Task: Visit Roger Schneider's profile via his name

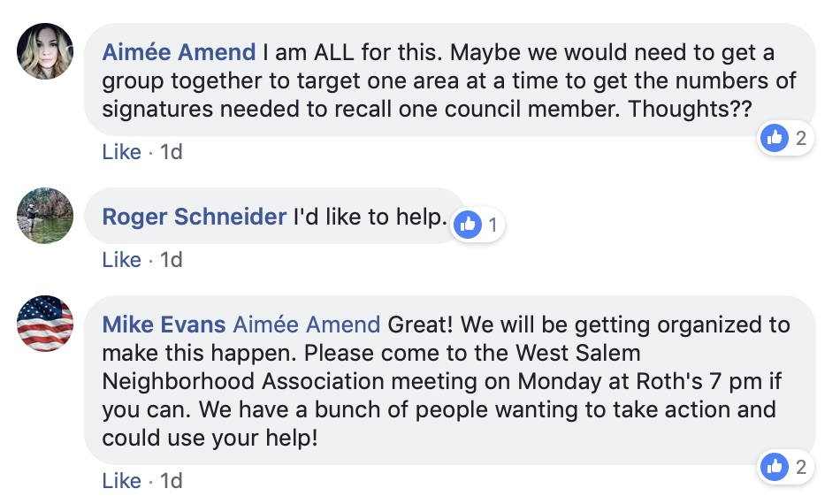Action: click(x=195, y=217)
